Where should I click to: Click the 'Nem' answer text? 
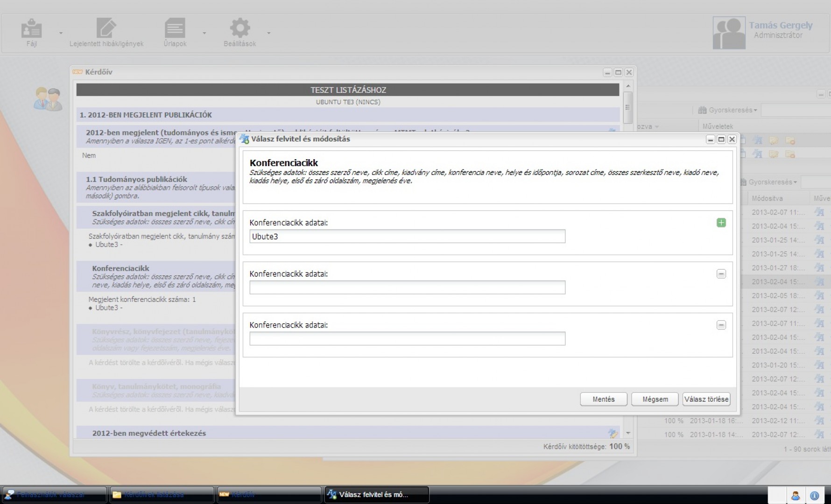tap(89, 155)
